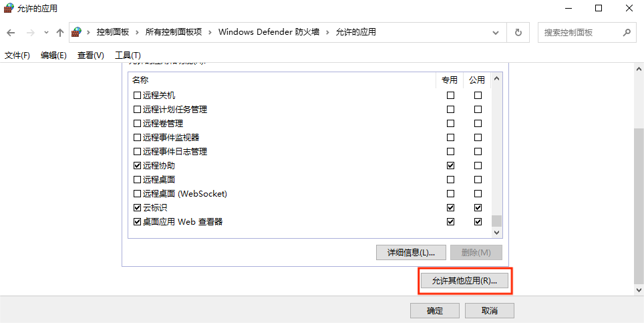Viewport: 644px width, 323px height.
Task: Click the 删除(M) button
Action: pos(476,252)
